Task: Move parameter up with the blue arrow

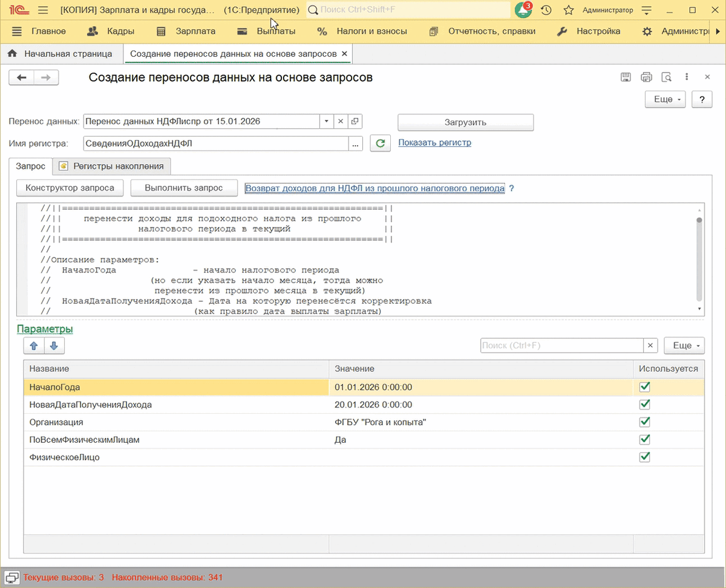Action: click(34, 346)
